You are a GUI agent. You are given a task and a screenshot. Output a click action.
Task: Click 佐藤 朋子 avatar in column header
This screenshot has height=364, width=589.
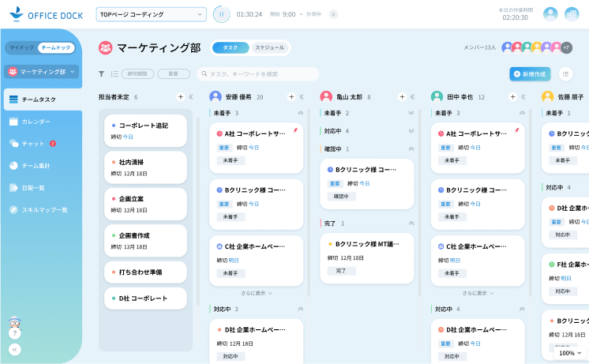548,96
